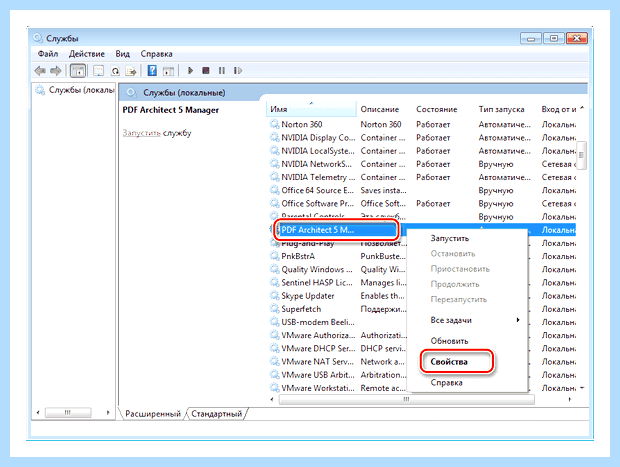The height and width of the screenshot is (467, 620).
Task: Click the Stop service square icon
Action: click(206, 70)
